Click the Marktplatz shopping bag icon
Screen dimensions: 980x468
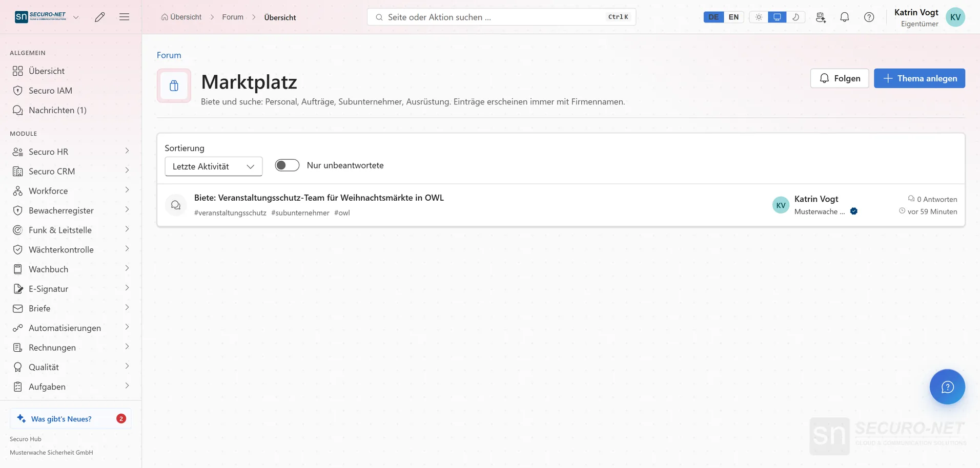point(174,86)
